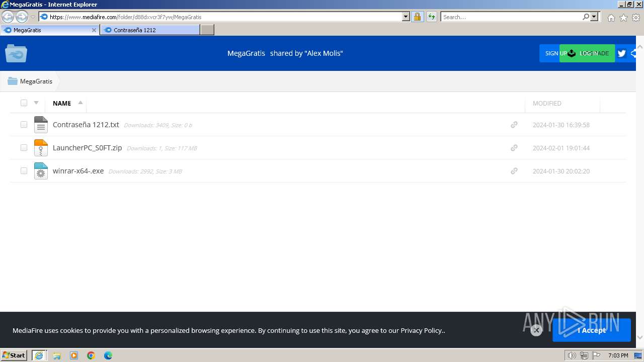Click the taskbar clock 7:03 PM

(618, 355)
